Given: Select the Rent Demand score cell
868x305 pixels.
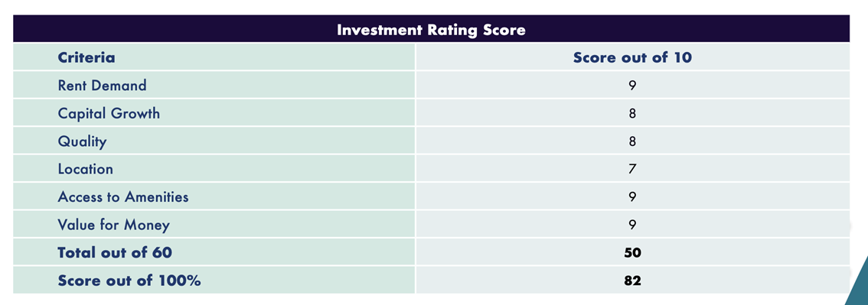Looking at the screenshot, I should click(x=632, y=86).
